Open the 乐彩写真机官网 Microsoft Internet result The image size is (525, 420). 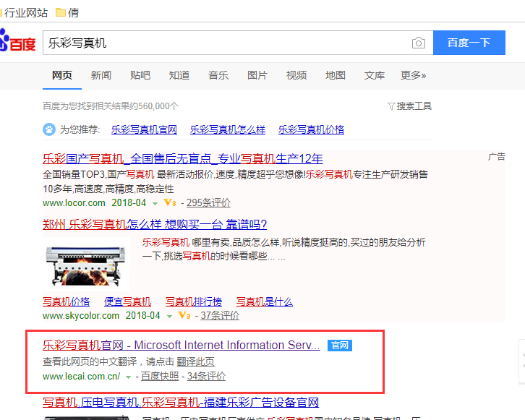point(181,346)
